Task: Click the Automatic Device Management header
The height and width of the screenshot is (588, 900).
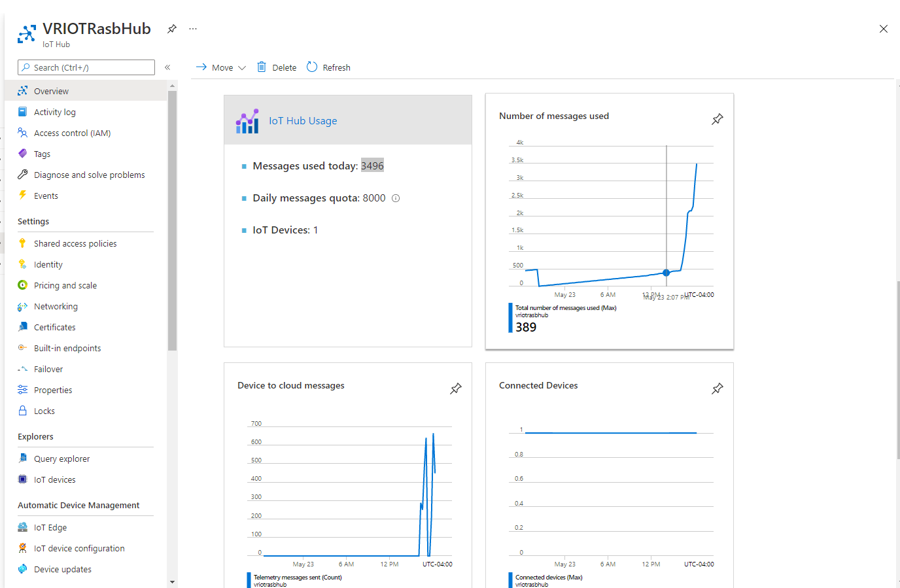Action: tap(78, 506)
